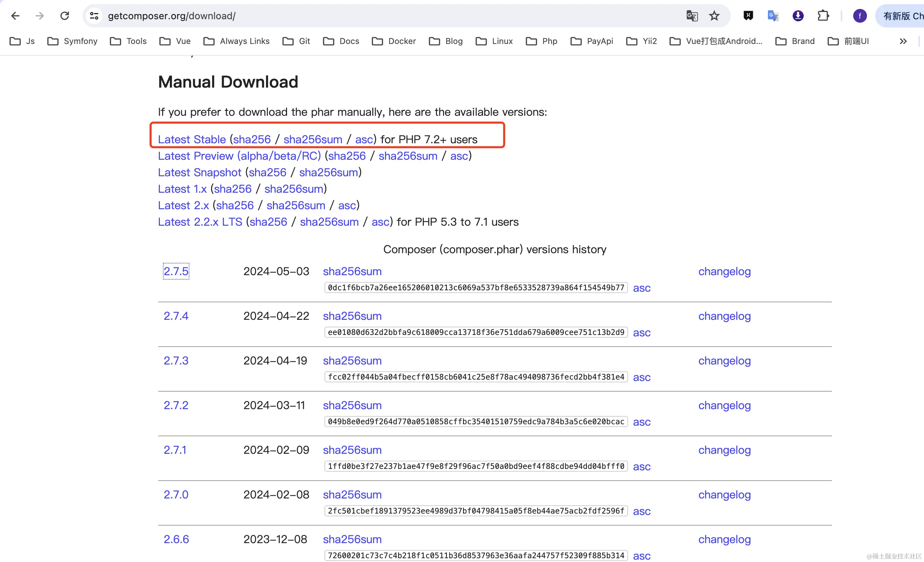Open the changelog for version 2.7.4
924x562 pixels.
point(724,316)
